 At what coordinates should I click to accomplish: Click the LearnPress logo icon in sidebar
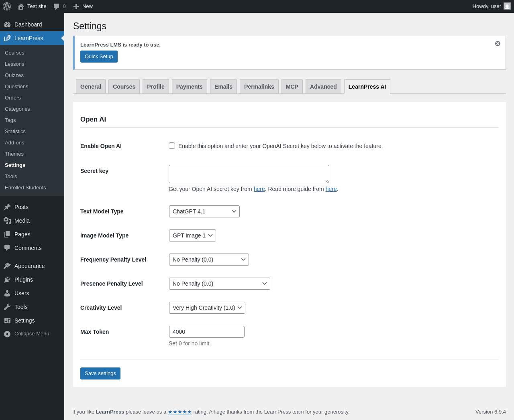[7, 38]
